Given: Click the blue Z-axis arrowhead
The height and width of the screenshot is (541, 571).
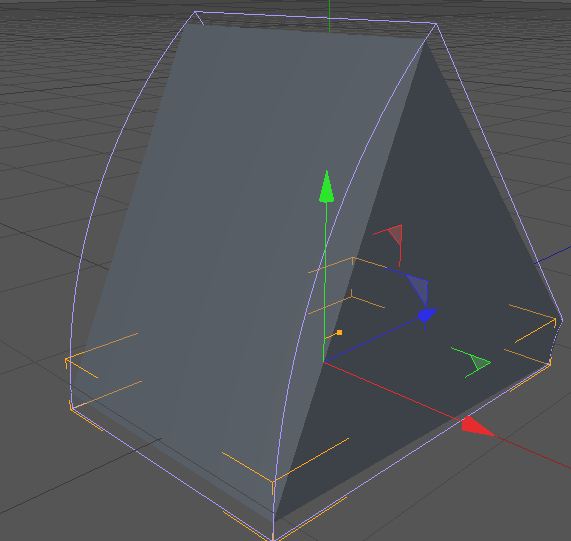Looking at the screenshot, I should (x=426, y=315).
